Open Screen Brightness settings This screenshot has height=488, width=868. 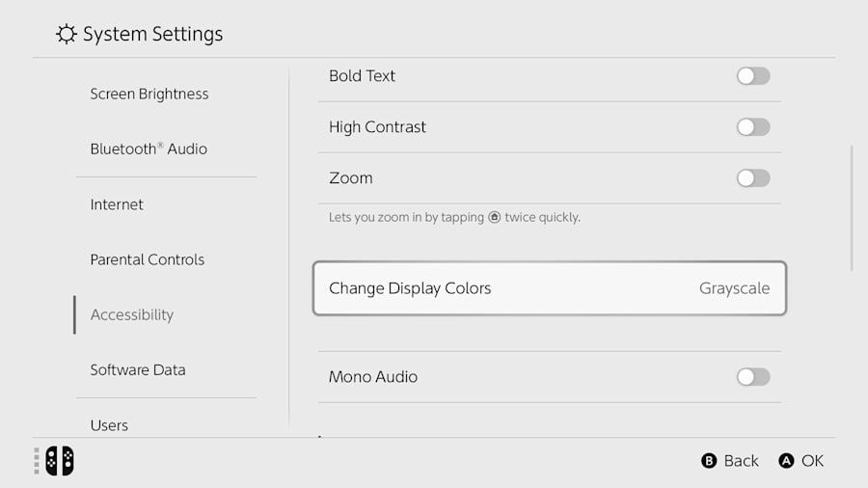coord(149,95)
